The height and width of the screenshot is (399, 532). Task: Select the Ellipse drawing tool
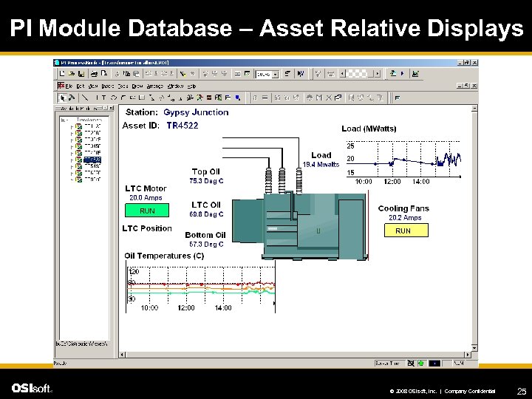[114, 98]
